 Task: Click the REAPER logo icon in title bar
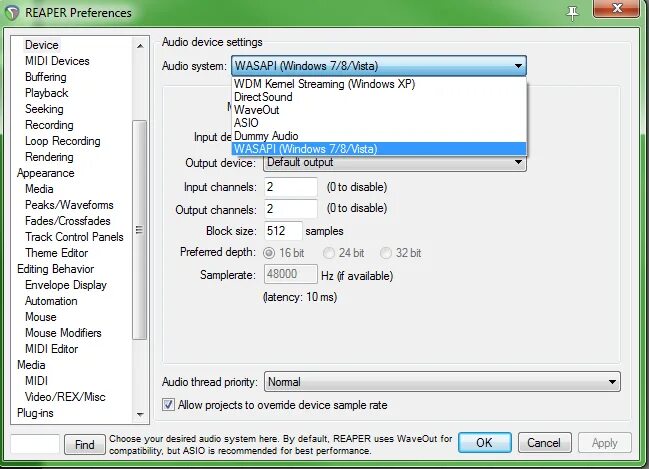12,12
